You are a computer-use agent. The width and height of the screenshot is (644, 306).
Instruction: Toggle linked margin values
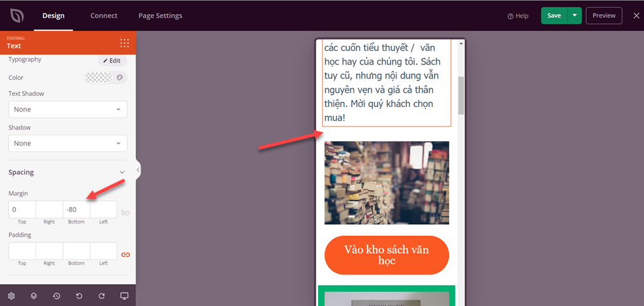(126, 213)
